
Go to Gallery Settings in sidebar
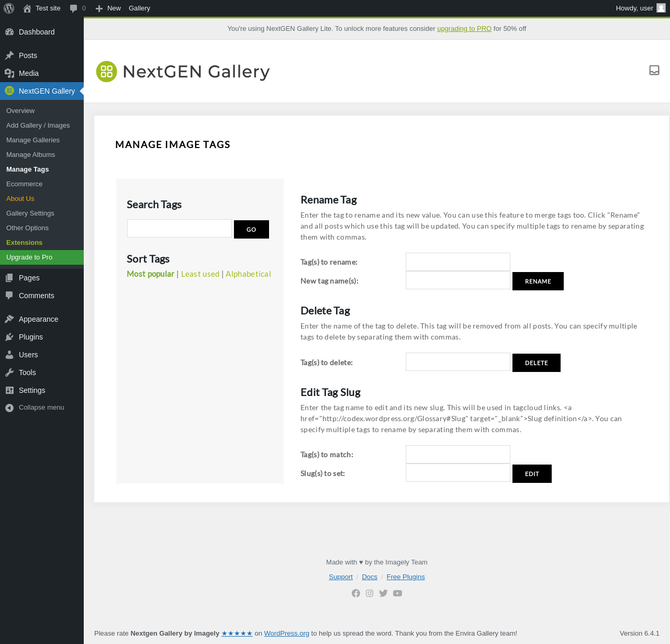(30, 213)
